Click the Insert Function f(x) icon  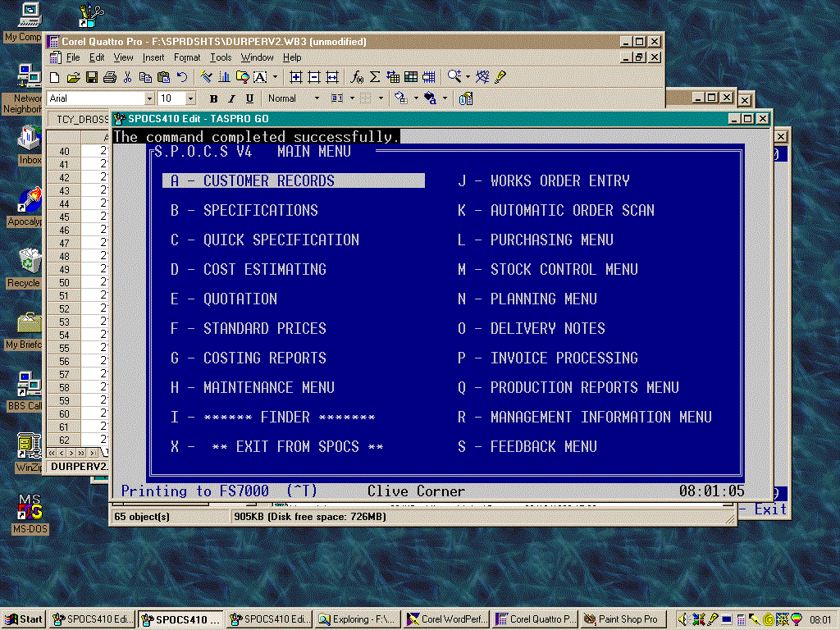pos(357,76)
